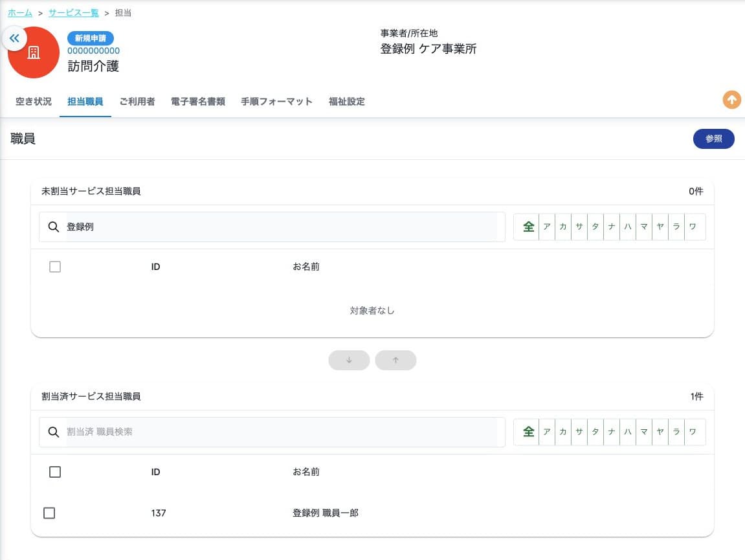Click the up arrow unassign button
Viewport: 745px width, 560px height.
pyautogui.click(x=395, y=361)
